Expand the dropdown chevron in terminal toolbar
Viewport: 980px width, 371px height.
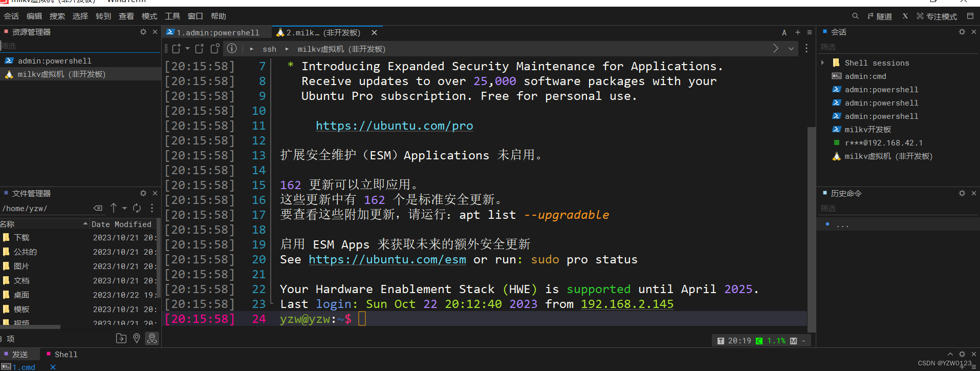(x=791, y=49)
